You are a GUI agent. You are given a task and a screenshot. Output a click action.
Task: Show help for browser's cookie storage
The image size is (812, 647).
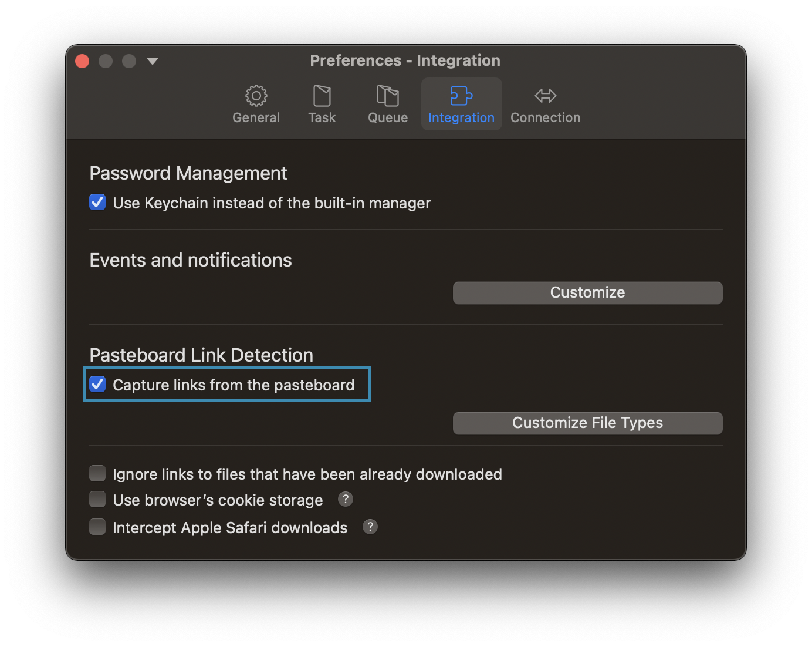[346, 499]
